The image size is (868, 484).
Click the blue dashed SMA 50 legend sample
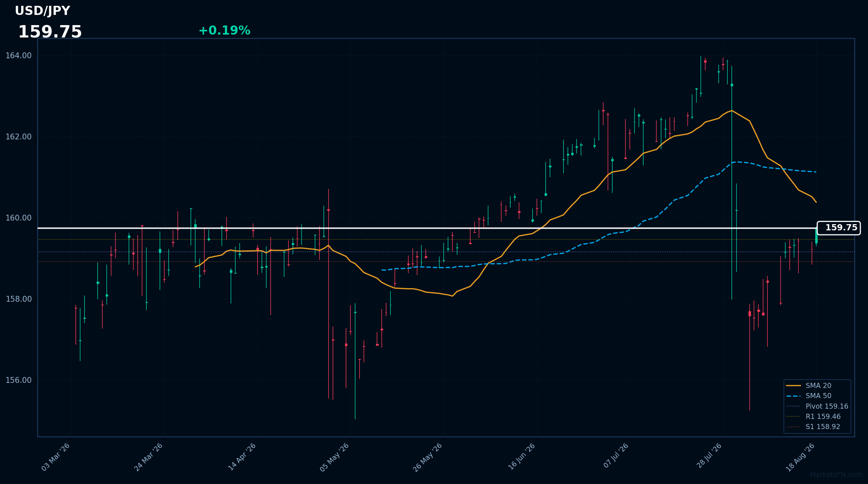[x=793, y=396]
